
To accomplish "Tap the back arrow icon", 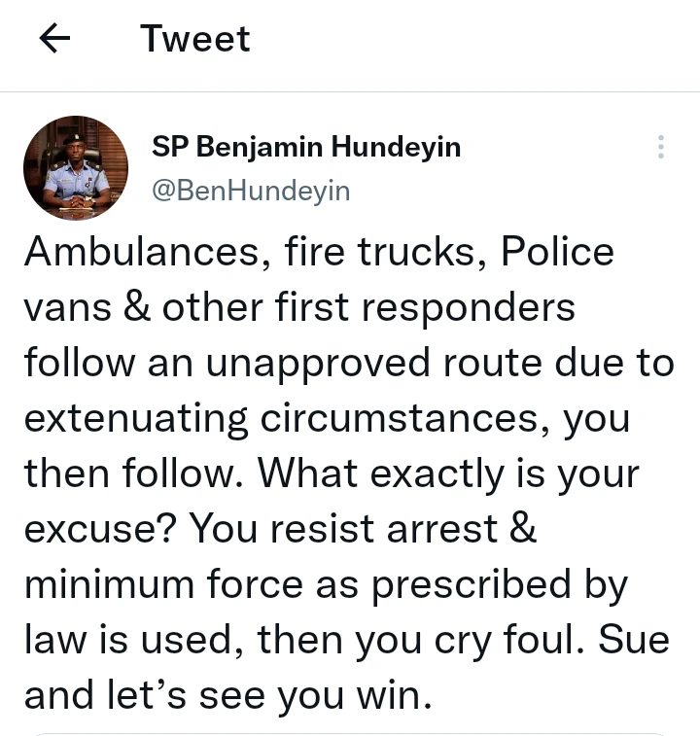I will click(x=55, y=39).
